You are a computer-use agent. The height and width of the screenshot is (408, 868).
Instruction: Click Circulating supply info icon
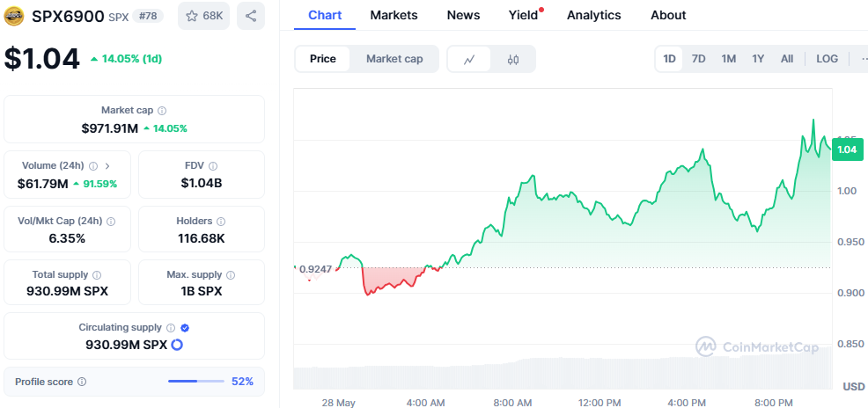[171, 328]
